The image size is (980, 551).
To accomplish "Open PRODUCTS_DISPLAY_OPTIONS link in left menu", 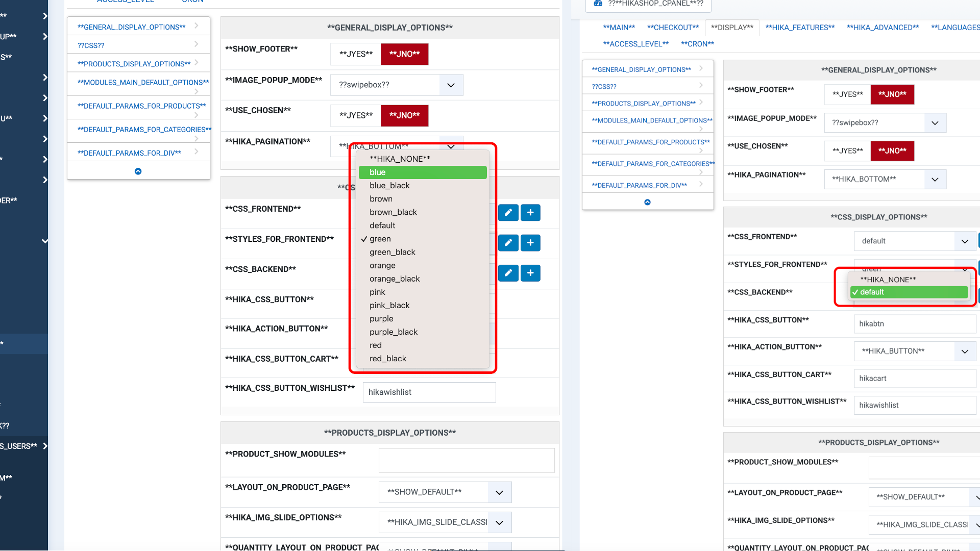I will 134,64.
